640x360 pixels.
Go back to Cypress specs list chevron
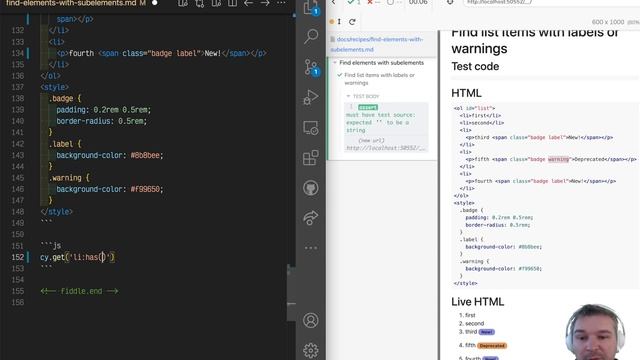tap(333, 2)
